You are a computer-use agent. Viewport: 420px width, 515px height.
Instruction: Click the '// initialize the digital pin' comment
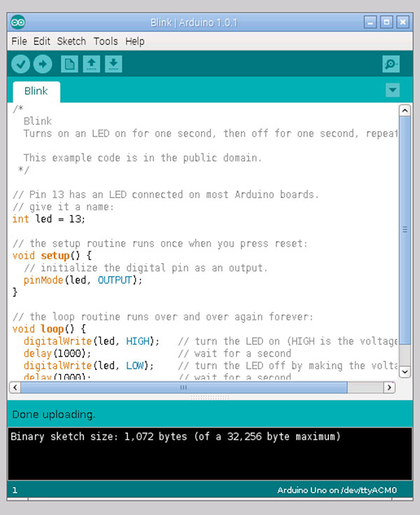click(x=146, y=268)
